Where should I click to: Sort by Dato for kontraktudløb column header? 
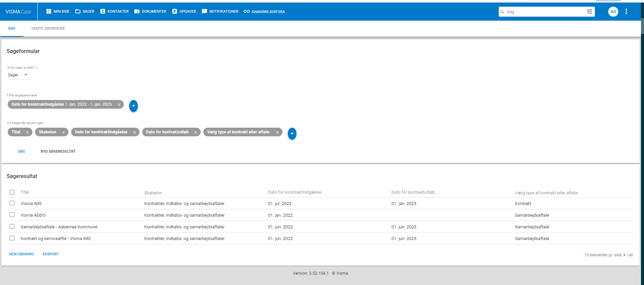[x=413, y=192]
